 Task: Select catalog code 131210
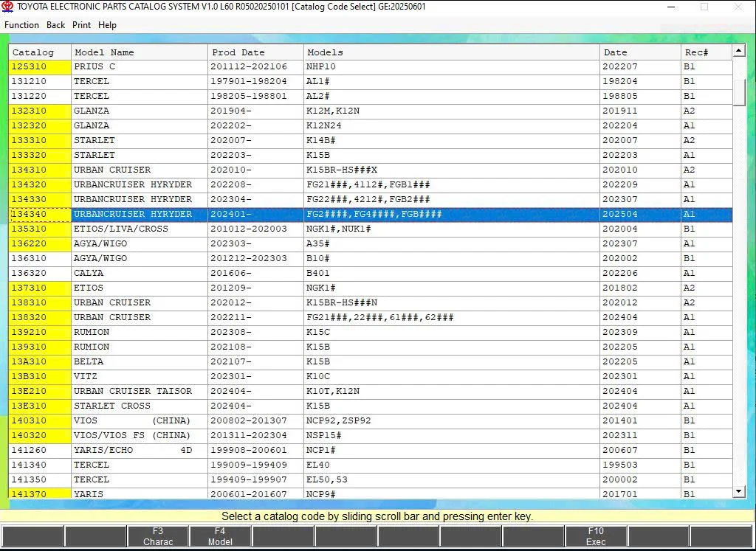40,81
